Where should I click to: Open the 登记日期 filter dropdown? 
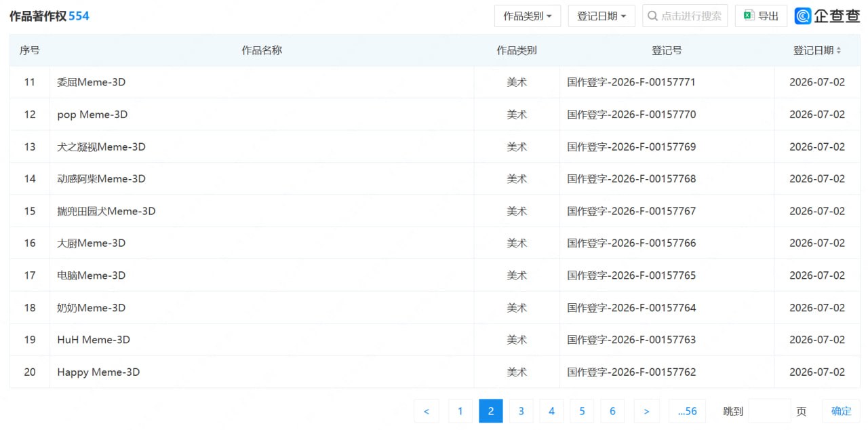coord(601,16)
